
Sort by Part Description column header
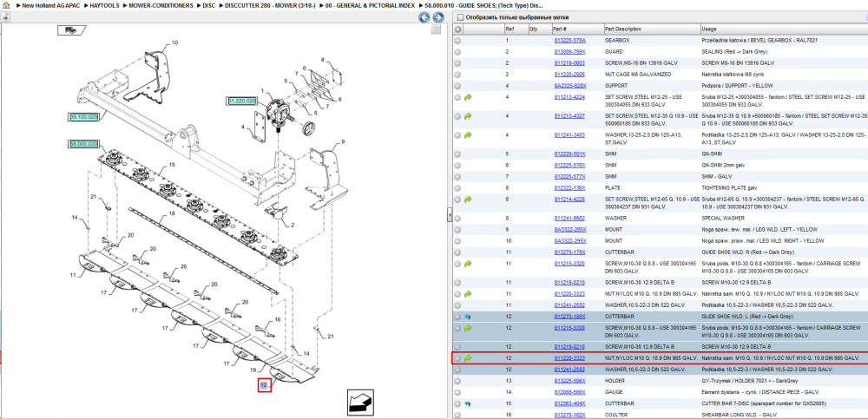[651, 29]
